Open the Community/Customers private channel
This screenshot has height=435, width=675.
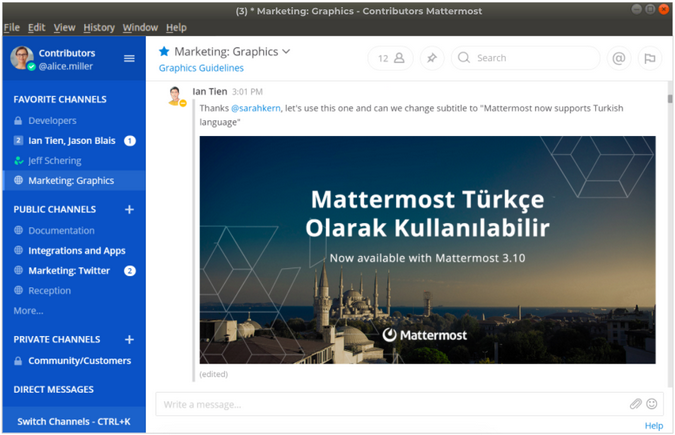74,361
